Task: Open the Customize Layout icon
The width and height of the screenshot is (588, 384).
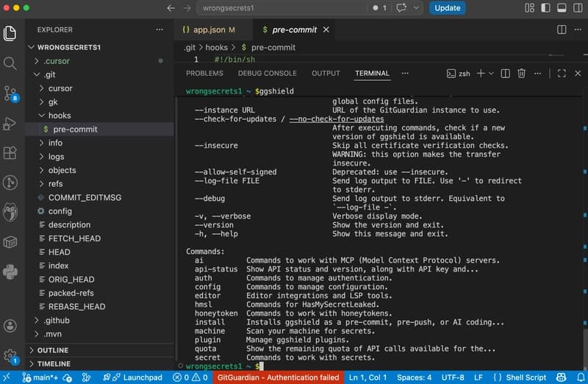Action: 529,8
